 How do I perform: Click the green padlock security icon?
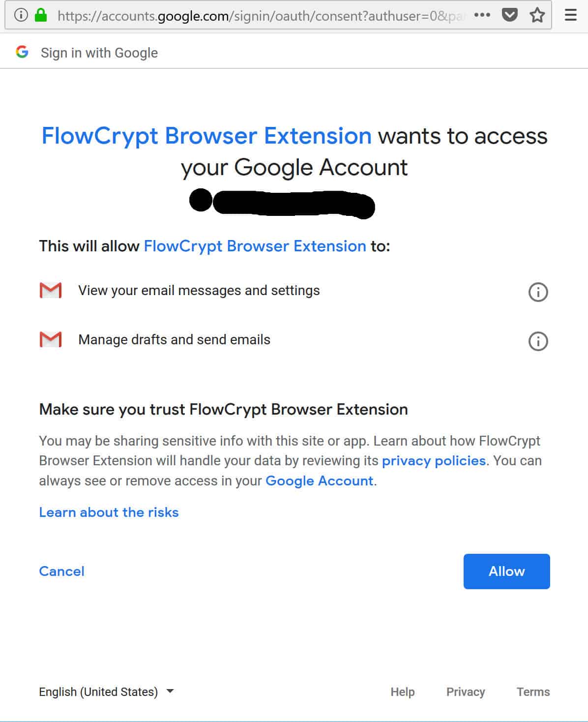(41, 15)
